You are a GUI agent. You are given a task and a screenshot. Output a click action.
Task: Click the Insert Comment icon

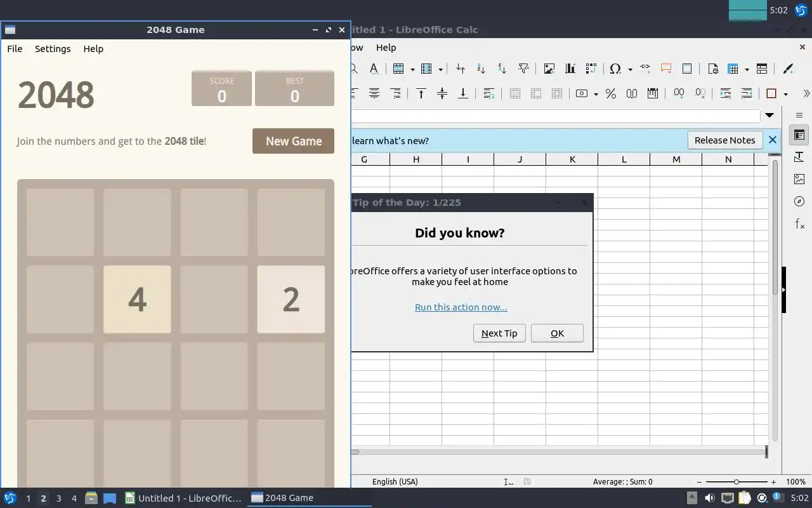[x=666, y=69]
